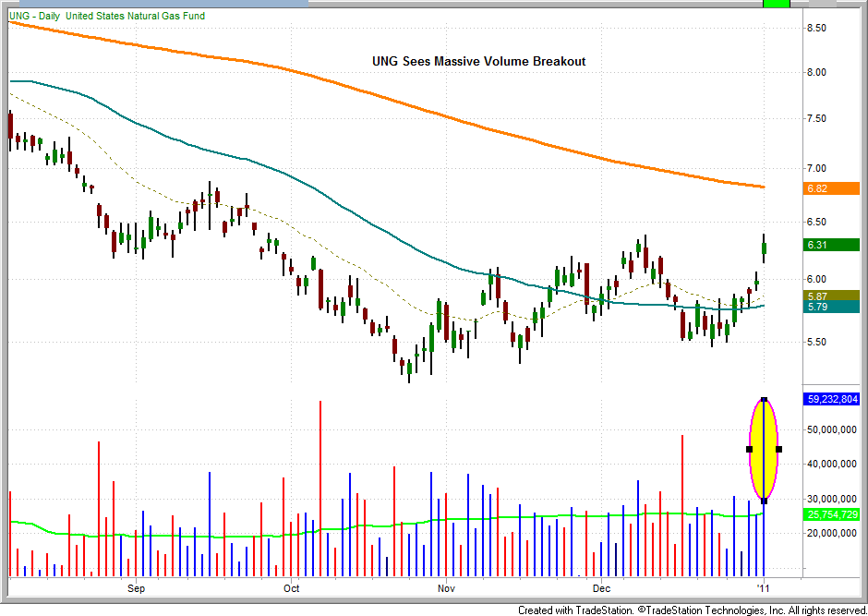This screenshot has width=868, height=616.
Task: Click the "UNG - Daily" symbol label
Action: point(34,16)
